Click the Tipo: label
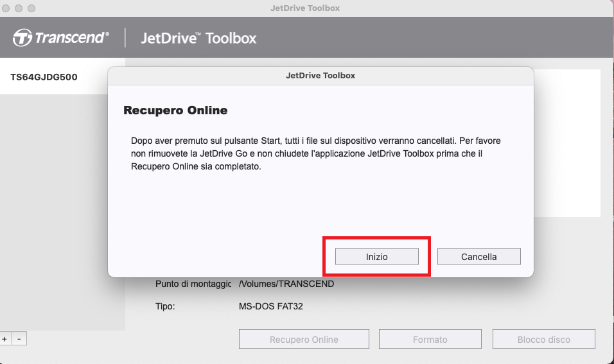 pyautogui.click(x=165, y=306)
